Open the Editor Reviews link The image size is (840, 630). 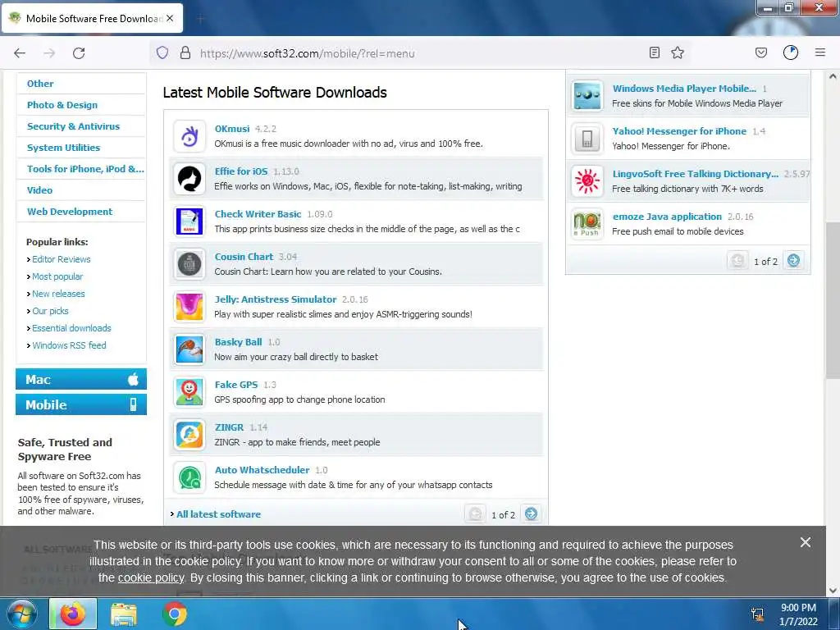[x=61, y=259]
